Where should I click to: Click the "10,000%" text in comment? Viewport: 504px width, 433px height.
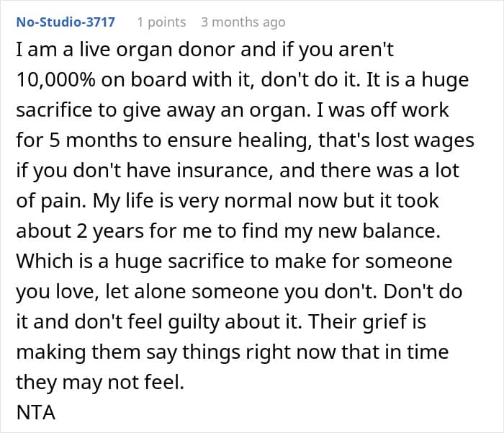tap(55, 80)
